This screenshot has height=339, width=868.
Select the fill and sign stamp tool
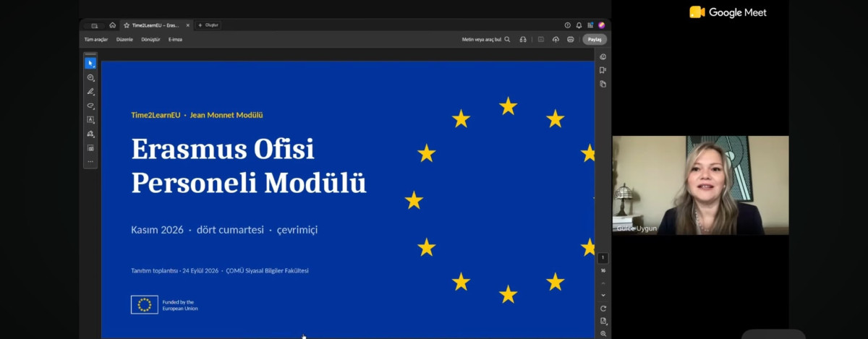[x=90, y=134]
